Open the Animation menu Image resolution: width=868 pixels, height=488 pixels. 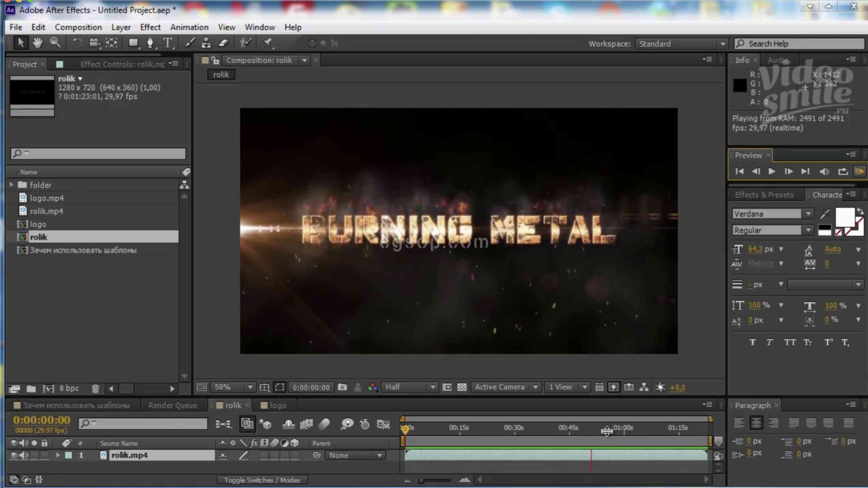coord(189,27)
